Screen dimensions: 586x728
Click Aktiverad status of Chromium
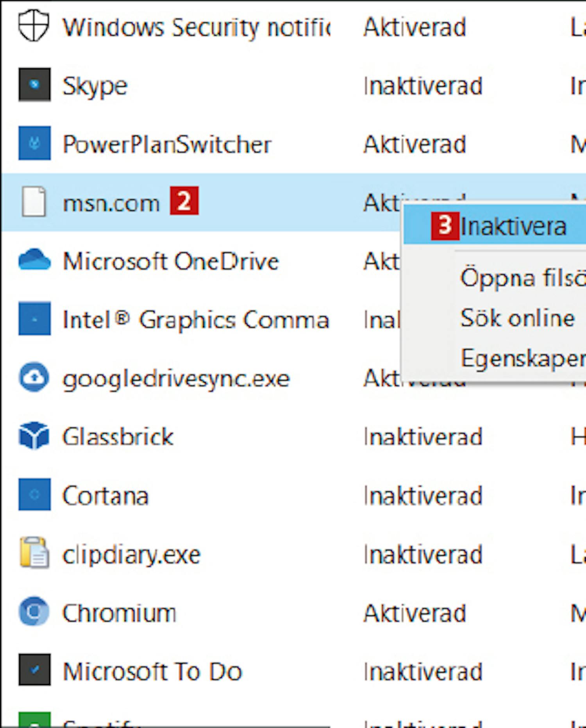pos(415,613)
